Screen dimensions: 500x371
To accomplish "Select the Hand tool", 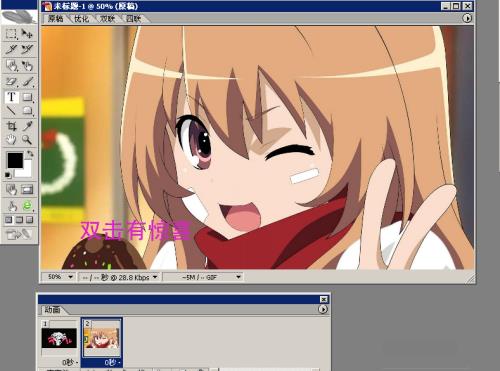I will 11,139.
